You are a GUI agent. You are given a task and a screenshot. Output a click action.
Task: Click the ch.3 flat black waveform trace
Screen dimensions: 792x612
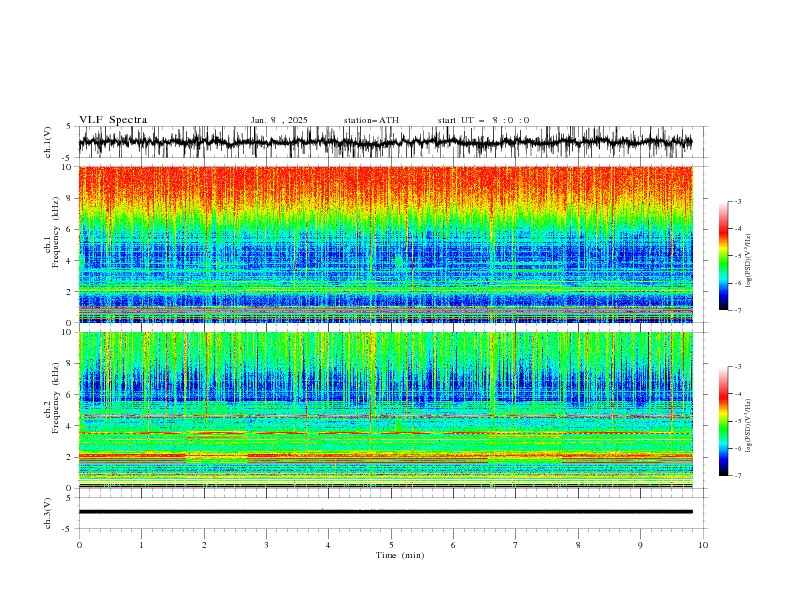coord(385,512)
